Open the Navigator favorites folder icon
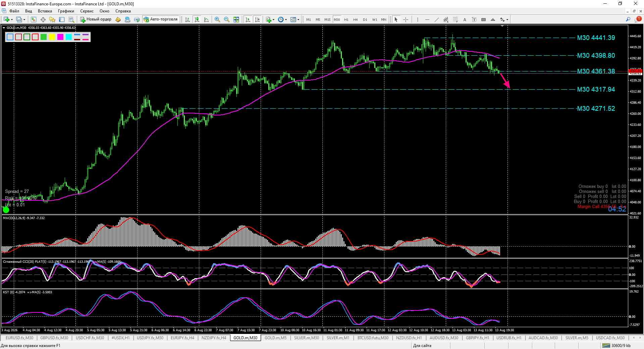The image size is (644, 349). (52, 19)
